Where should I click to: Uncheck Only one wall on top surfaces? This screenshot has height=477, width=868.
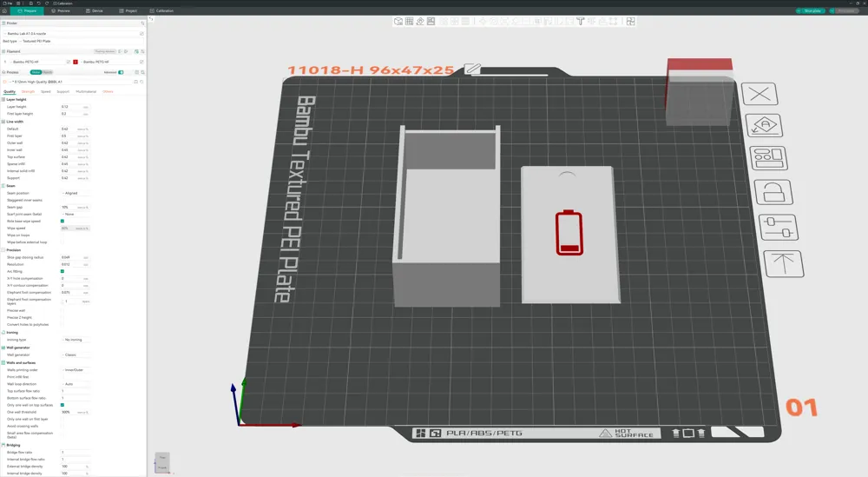(x=62, y=405)
